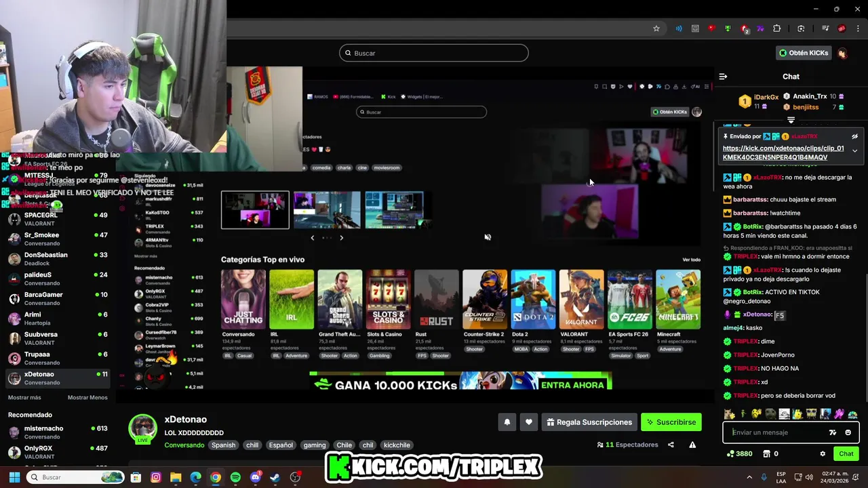Open Spotify from the taskbar
The width and height of the screenshot is (868, 488).
[235, 477]
